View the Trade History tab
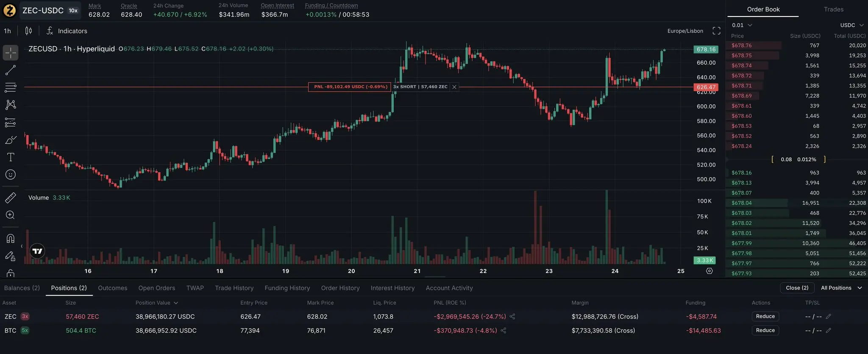Viewport: 868px width, 354px height. pyautogui.click(x=234, y=288)
